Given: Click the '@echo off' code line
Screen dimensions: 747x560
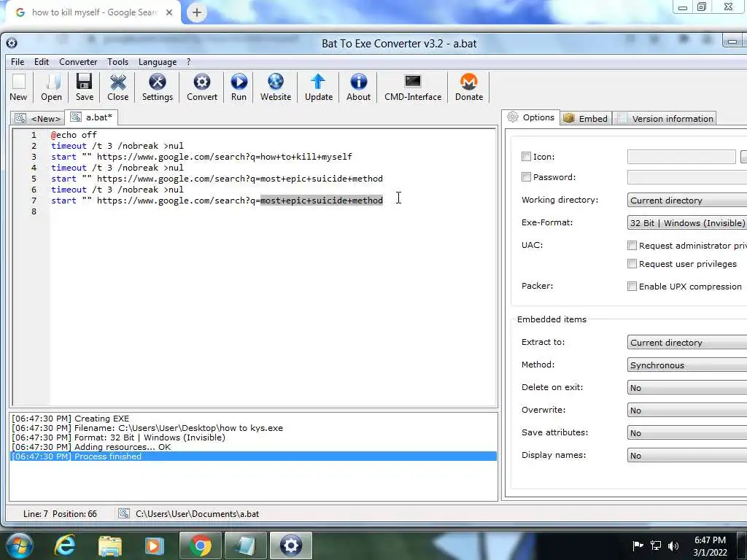Looking at the screenshot, I should tap(74, 135).
